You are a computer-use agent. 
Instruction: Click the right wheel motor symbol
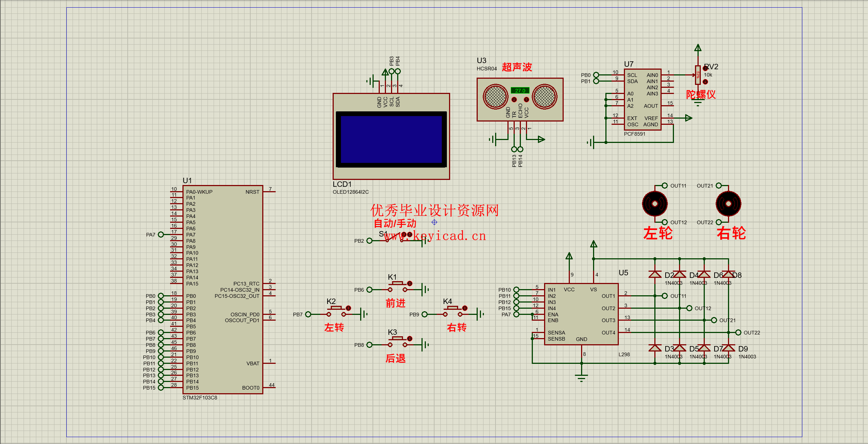(x=728, y=204)
